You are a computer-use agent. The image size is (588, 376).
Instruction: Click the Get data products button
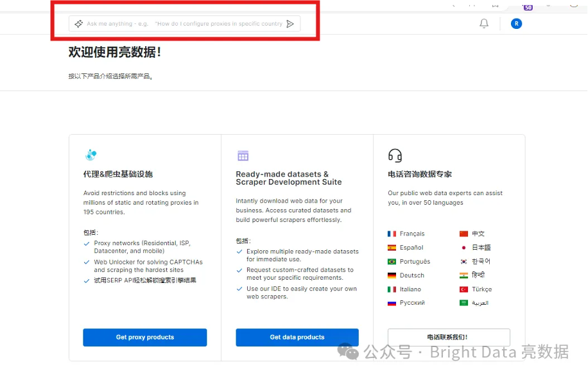(x=297, y=338)
